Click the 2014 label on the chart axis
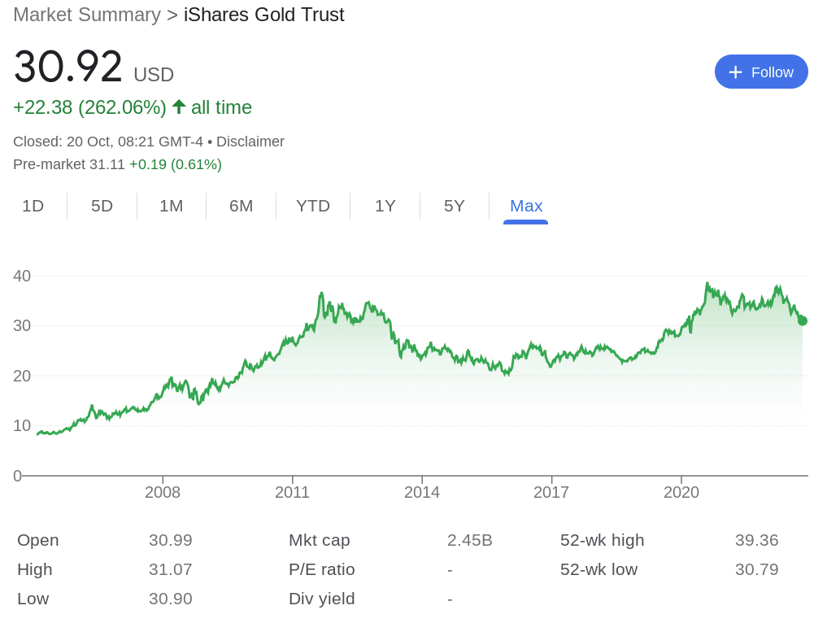 421,492
